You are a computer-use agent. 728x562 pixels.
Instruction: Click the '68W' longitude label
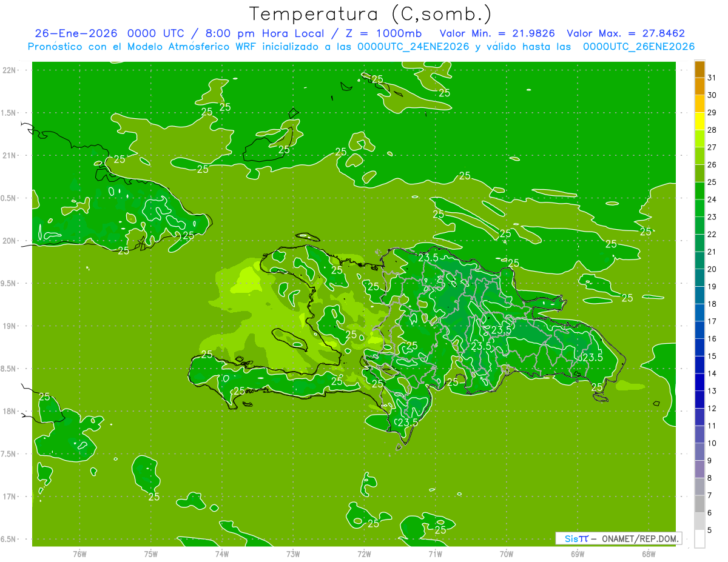649,554
